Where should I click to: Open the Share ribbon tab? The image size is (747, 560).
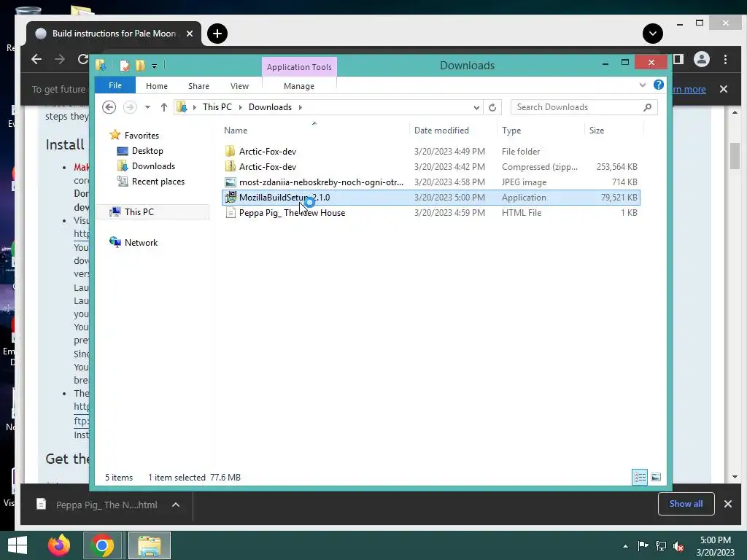[x=198, y=86]
